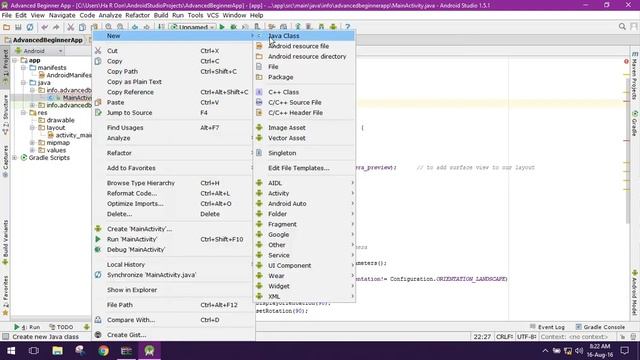Click Run 'MainActivity' in context menu

coord(173,239)
